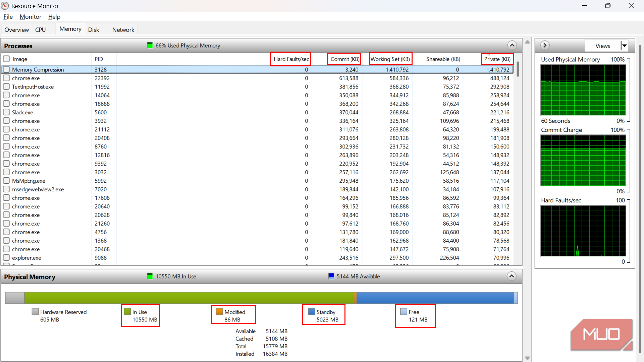Click PID 3128 of Memory Compression
Screen dimensions: 644x362
click(101, 69)
